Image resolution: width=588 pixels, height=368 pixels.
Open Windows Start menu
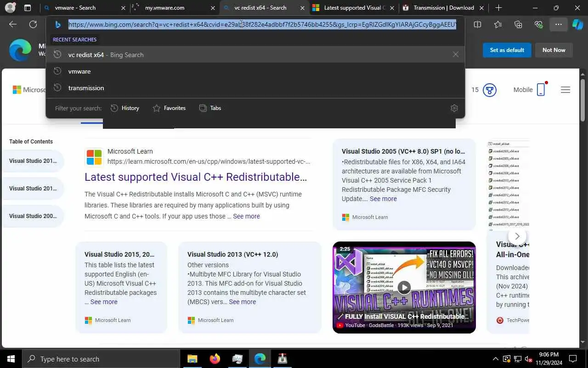(11, 359)
